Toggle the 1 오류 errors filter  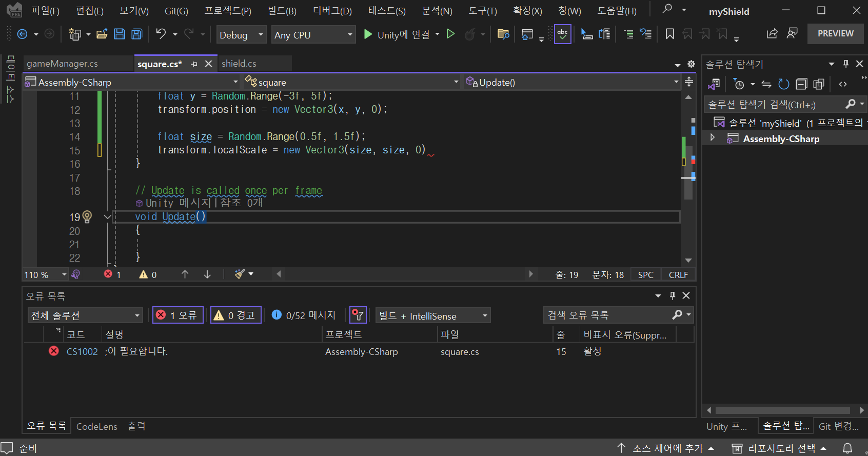click(177, 315)
